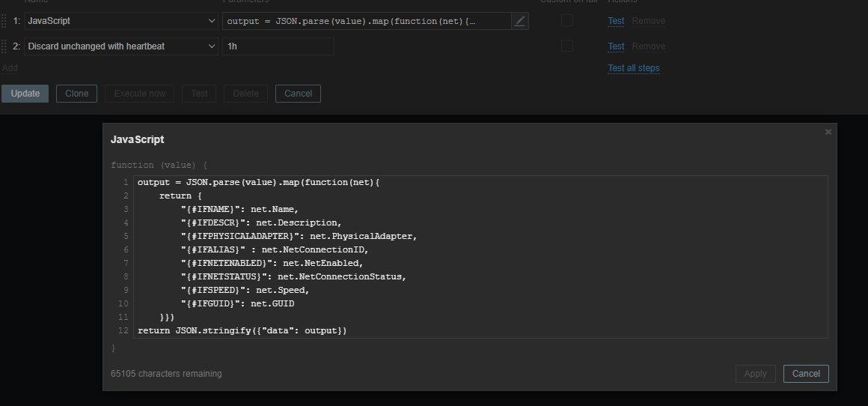Click Test all steps link
This screenshot has width=868, height=406.
tap(634, 68)
